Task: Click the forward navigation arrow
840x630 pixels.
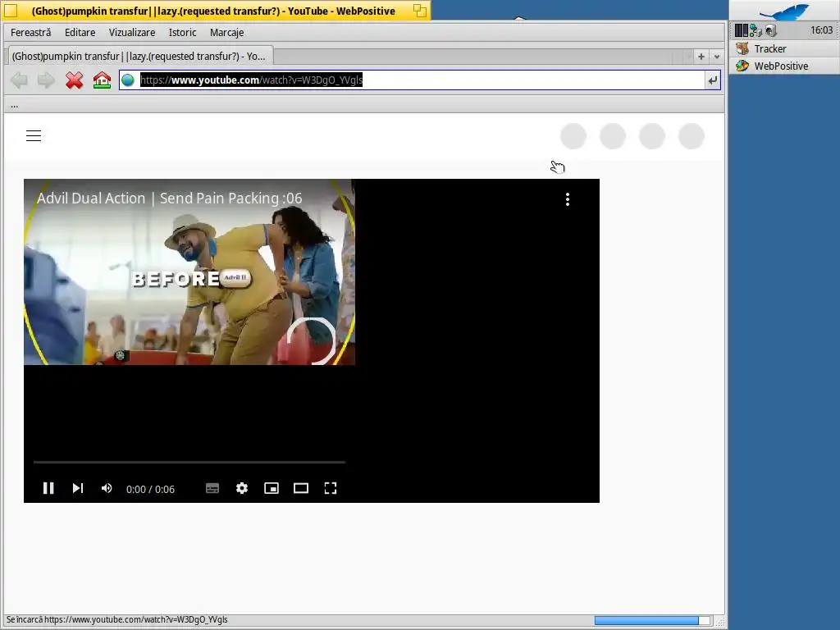Action: (x=46, y=80)
